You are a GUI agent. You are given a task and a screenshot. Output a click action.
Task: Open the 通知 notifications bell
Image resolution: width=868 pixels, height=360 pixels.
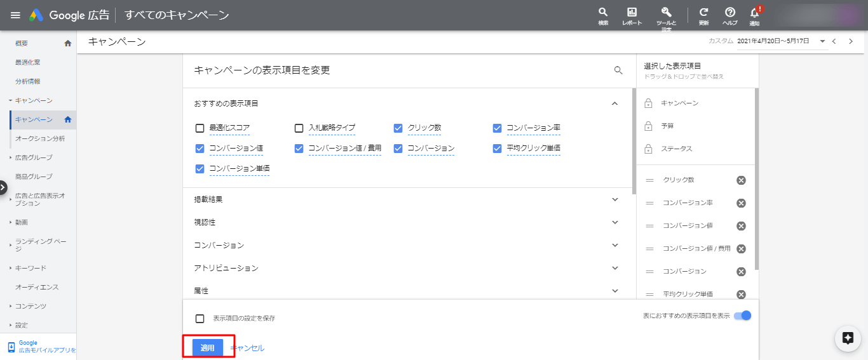[x=755, y=17]
